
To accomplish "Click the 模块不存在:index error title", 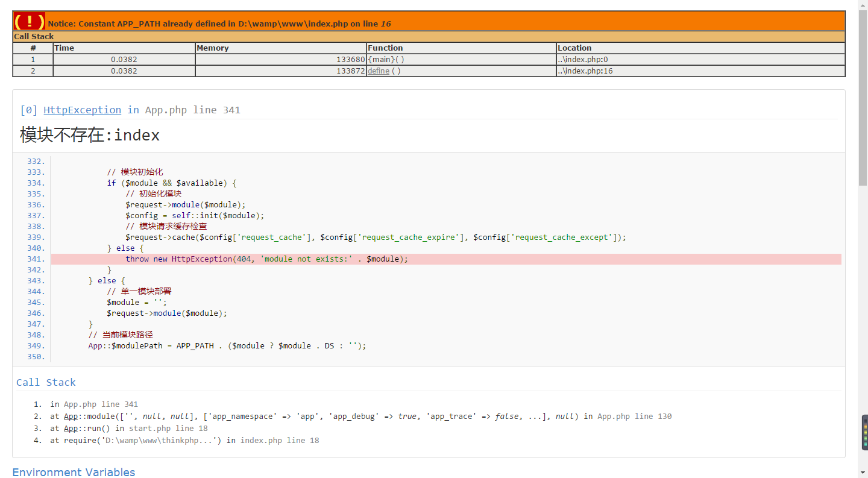I will [x=90, y=135].
